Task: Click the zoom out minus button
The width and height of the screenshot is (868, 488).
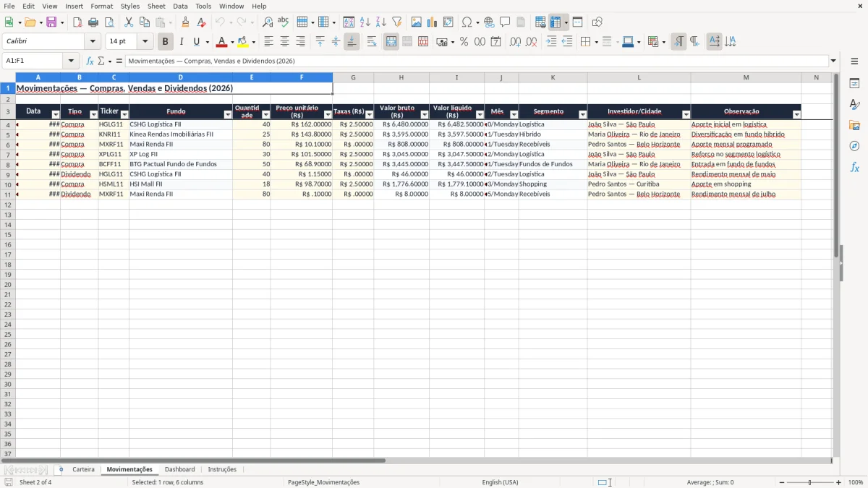Action: coord(782,482)
